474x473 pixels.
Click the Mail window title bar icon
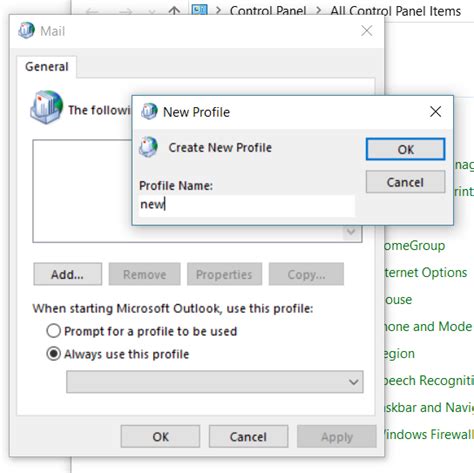(26, 31)
